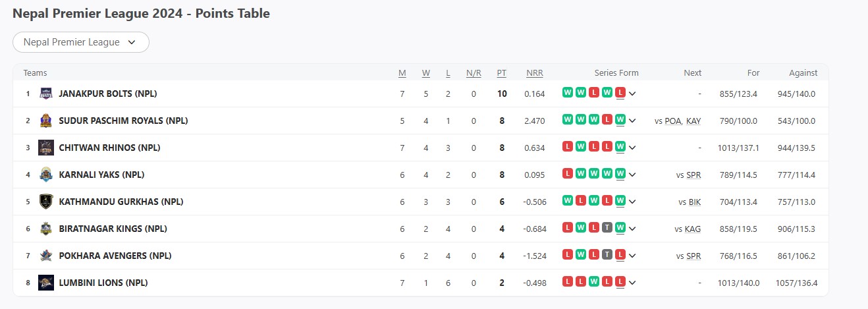Click the Karnali Yaks team logo
Screen dimensions: 868x309
(x=46, y=175)
